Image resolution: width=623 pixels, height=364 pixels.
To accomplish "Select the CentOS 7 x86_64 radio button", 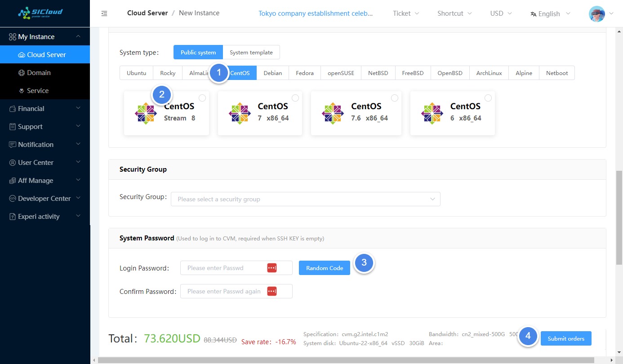I will pos(295,98).
